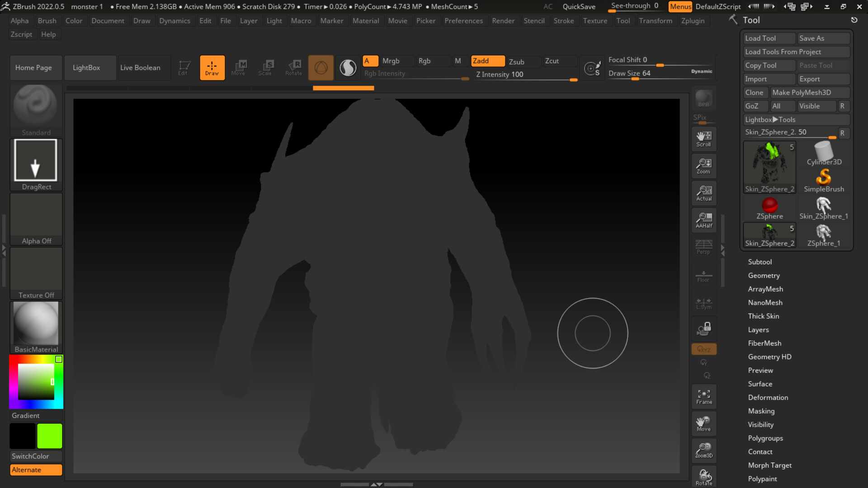Select the Cylinder3D tool

[x=824, y=154]
